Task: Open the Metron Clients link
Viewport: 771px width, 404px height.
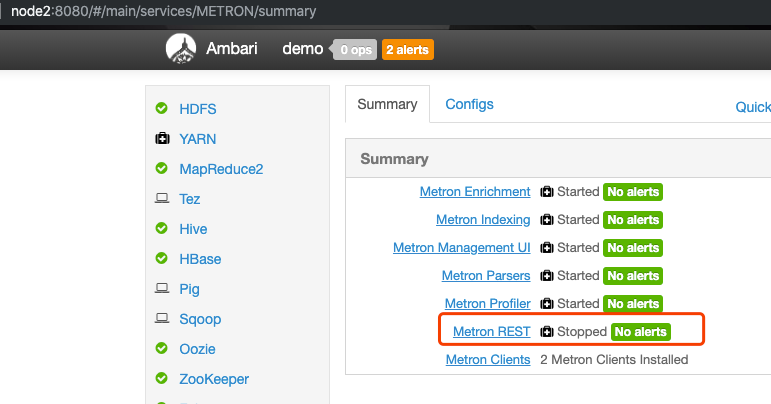Action: pyautogui.click(x=488, y=360)
